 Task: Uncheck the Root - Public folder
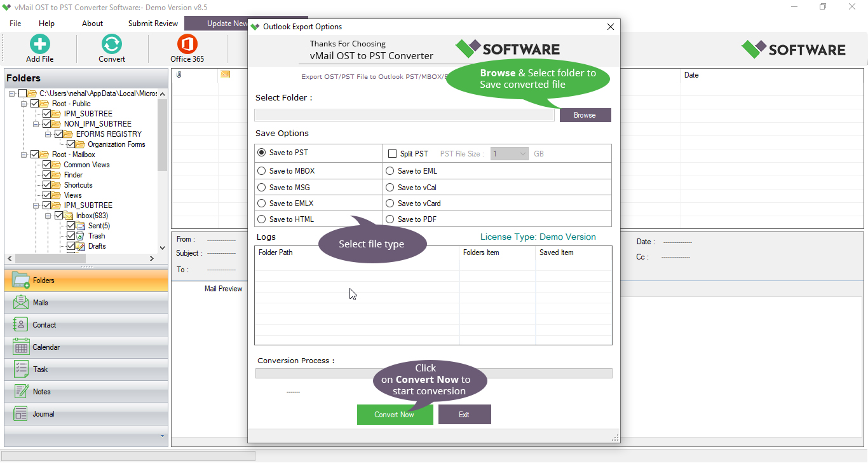[x=35, y=104]
